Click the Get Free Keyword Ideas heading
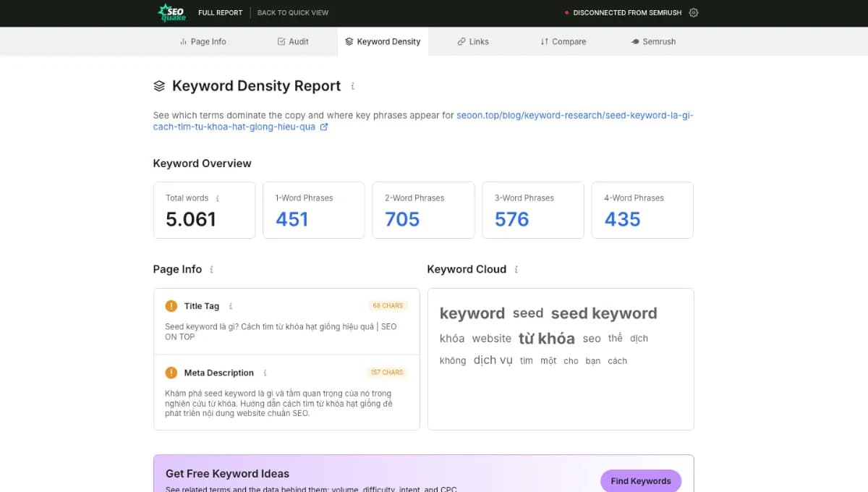This screenshot has height=492, width=868. pos(227,474)
